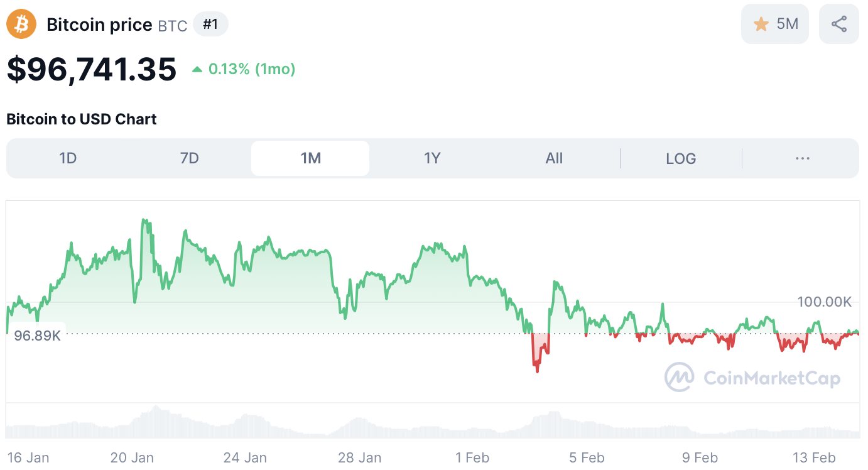Switch to the 7D tab
The height and width of the screenshot is (470, 868).
[x=189, y=158]
